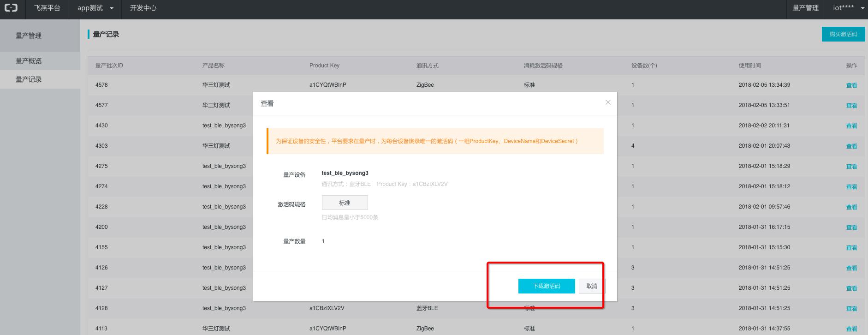Click the 通讯方式 column header
Image resolution: width=868 pixels, height=335 pixels.
pyautogui.click(x=428, y=66)
